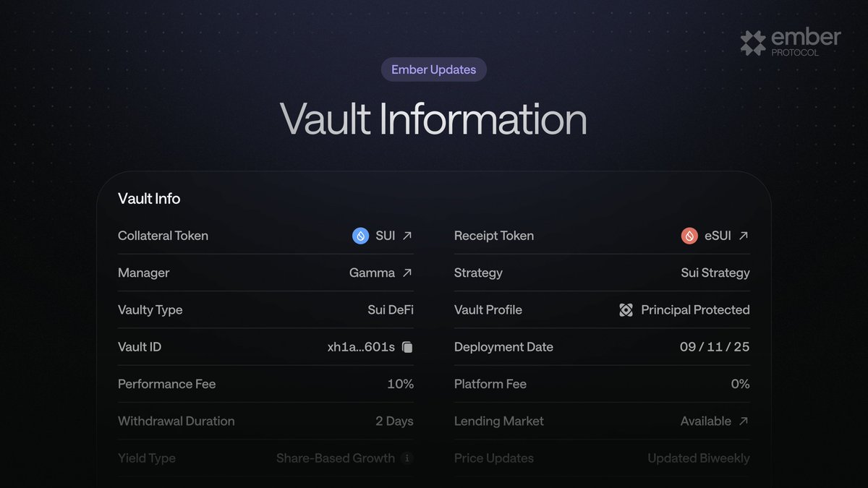Click the Strategy row label

click(478, 273)
